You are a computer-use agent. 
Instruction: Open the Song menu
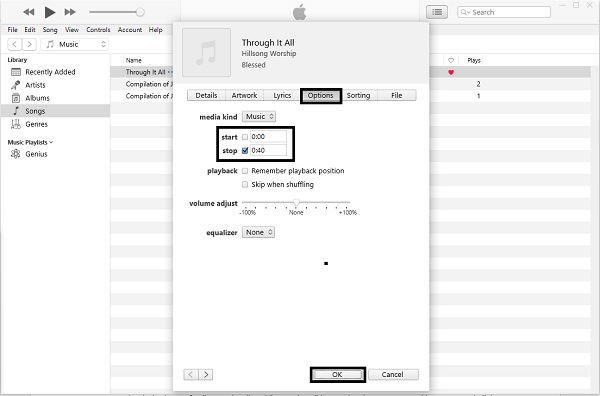(50, 30)
